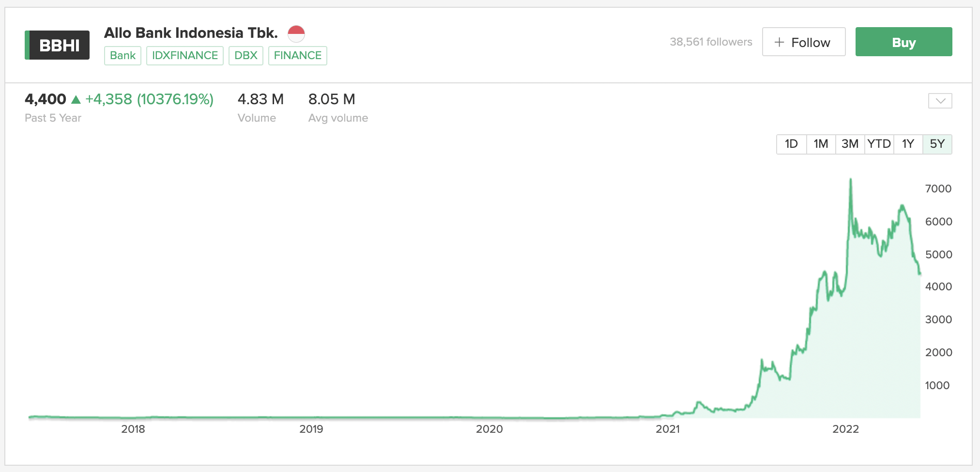Click the price value 4,400
This screenshot has height=472, width=980.
(46, 99)
